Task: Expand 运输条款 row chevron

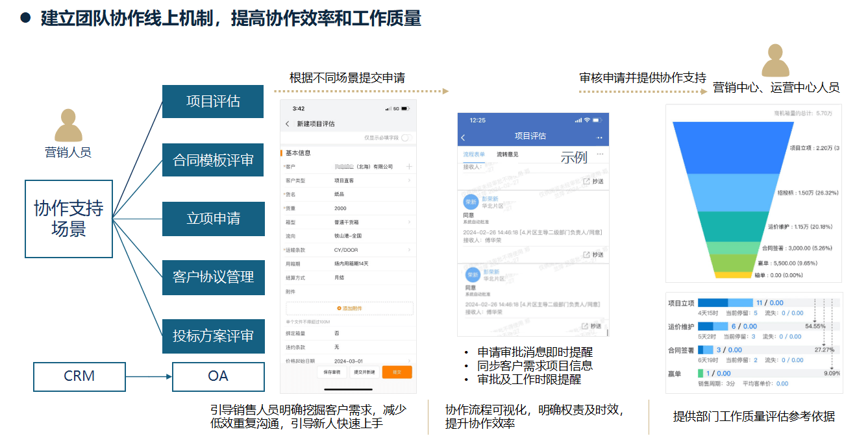Action: tap(409, 250)
